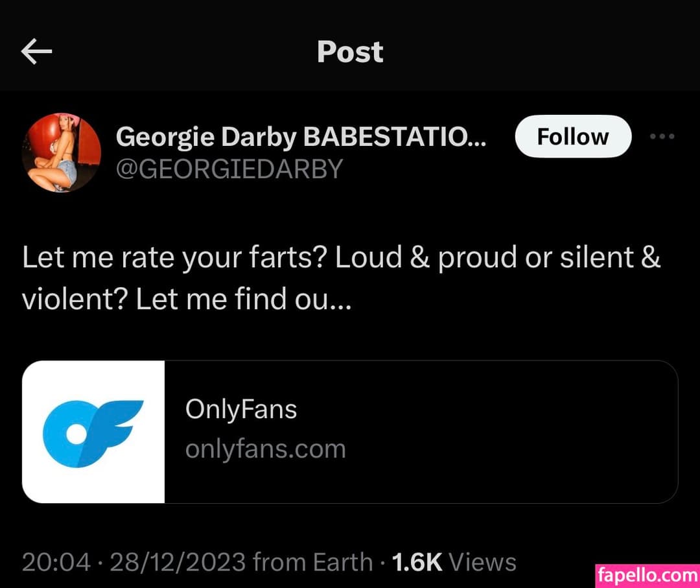Image resolution: width=700 pixels, height=588 pixels.
Task: Open the @GEORGIEDARBY handle link
Action: pyautogui.click(x=229, y=169)
